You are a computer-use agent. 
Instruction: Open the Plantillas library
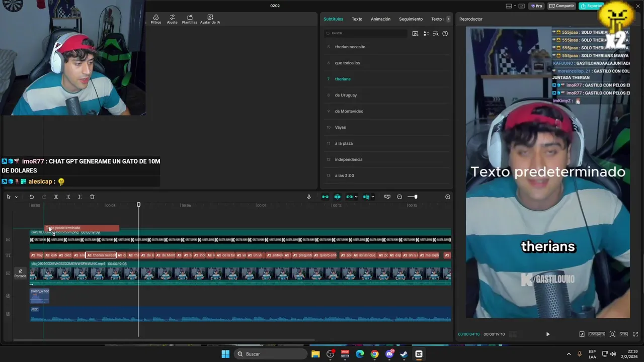coord(190,19)
